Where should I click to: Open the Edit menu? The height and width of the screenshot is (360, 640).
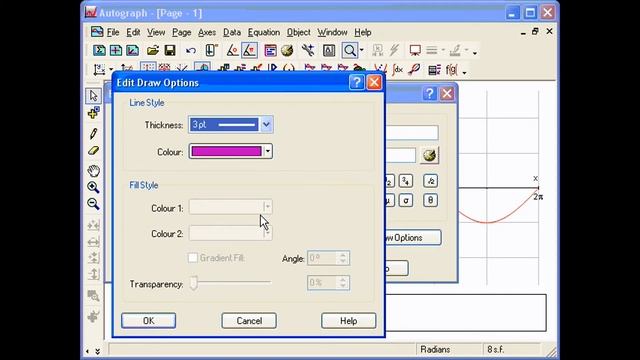(x=133, y=32)
